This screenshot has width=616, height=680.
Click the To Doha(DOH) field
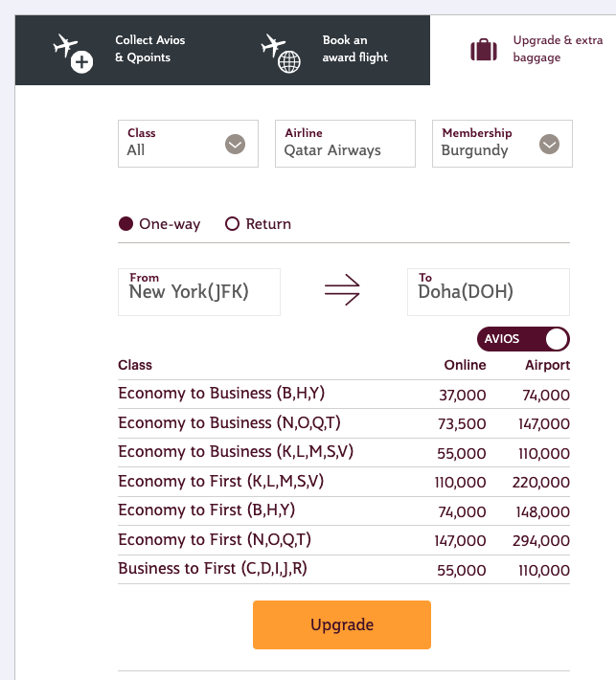click(x=489, y=291)
